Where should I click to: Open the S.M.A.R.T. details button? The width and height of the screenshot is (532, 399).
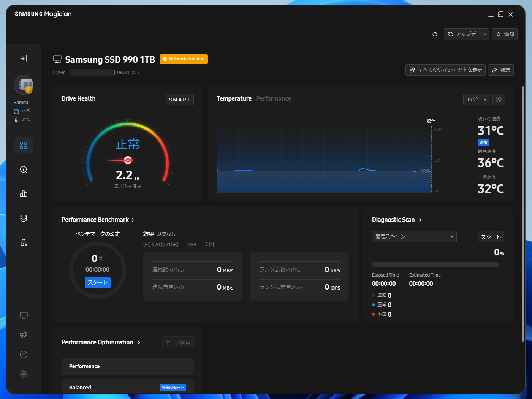[x=180, y=100]
